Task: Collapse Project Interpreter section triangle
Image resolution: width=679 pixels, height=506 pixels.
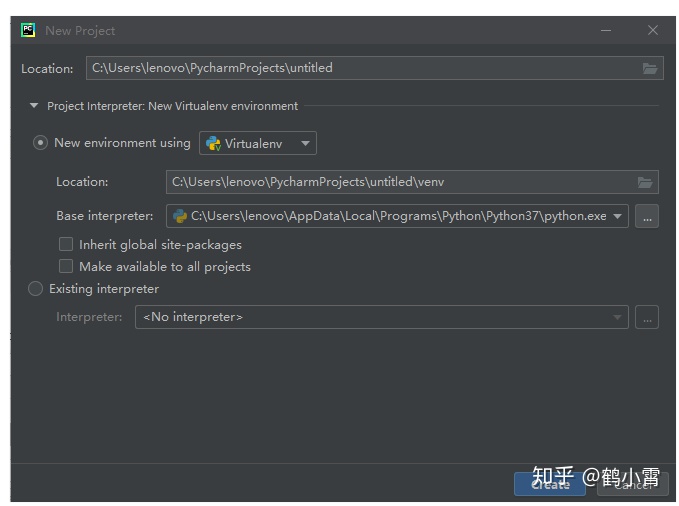Action: (x=34, y=106)
